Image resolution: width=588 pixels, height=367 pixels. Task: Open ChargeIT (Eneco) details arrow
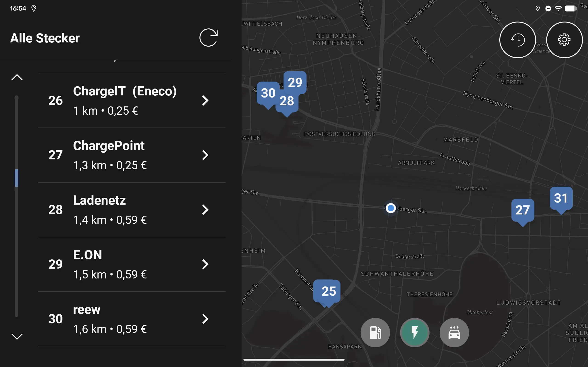point(205,100)
